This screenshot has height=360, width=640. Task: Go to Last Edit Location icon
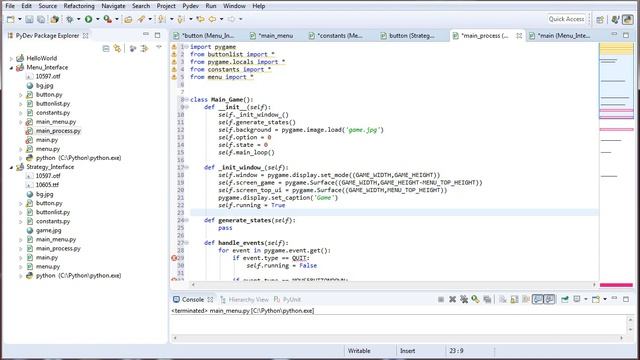(200, 19)
